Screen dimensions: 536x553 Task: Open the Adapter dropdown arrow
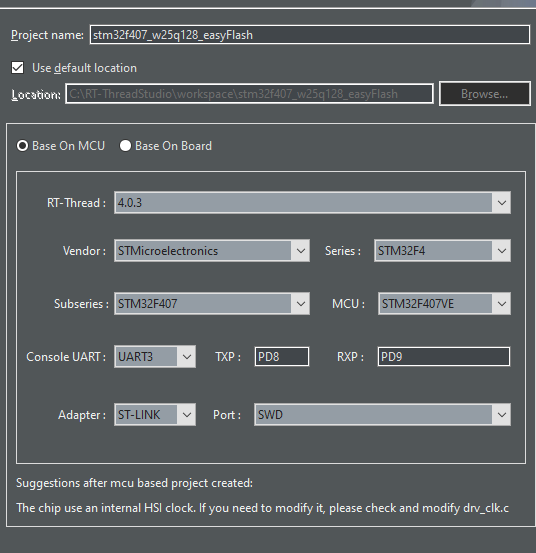[187, 414]
